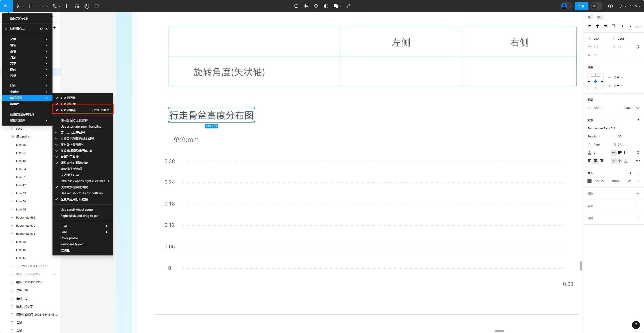Click the Constrain proportions icon
Screen dimensions: 644x333
(638, 47)
